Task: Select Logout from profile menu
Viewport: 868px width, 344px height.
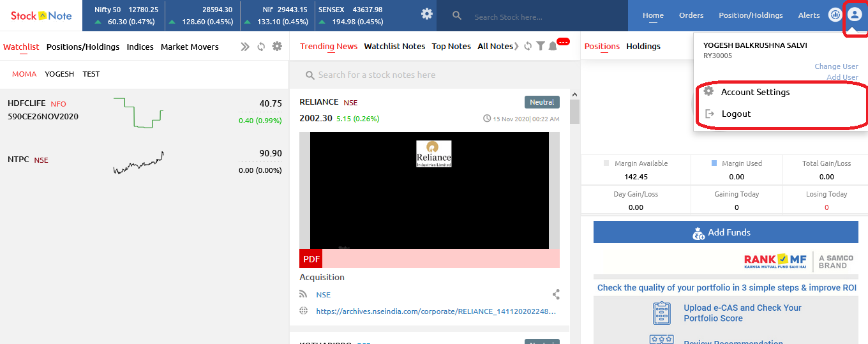Action: coord(736,114)
